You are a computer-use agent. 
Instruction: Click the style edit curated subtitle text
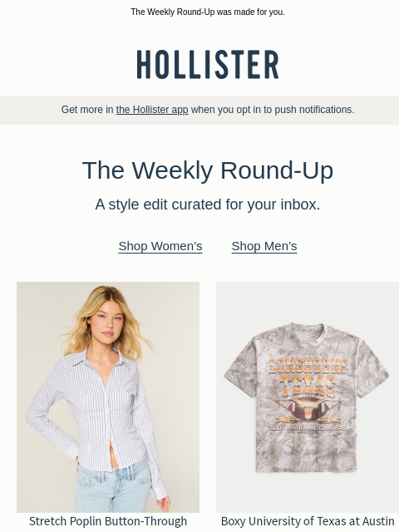(208, 204)
